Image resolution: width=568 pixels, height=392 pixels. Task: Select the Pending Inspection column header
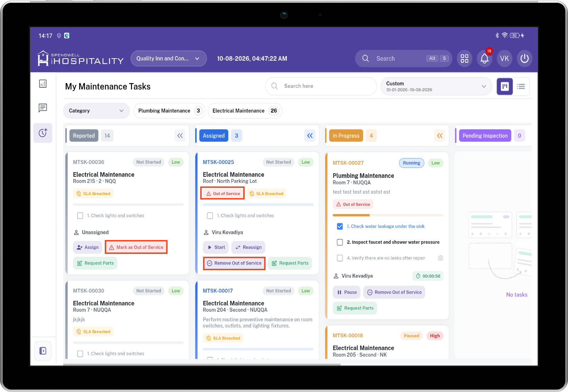(x=485, y=136)
